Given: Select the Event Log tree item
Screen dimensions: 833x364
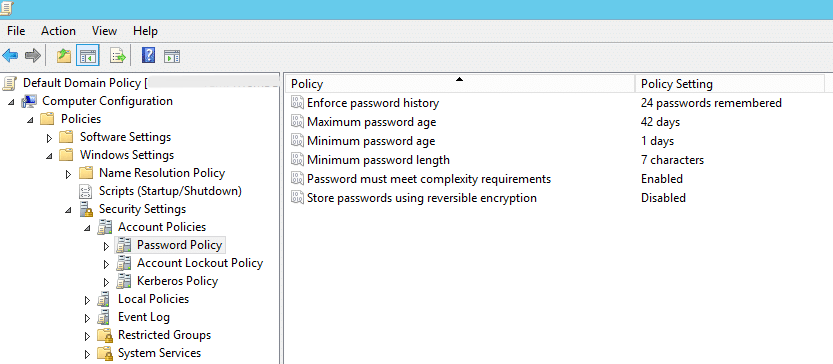Looking at the screenshot, I should pos(143,318).
